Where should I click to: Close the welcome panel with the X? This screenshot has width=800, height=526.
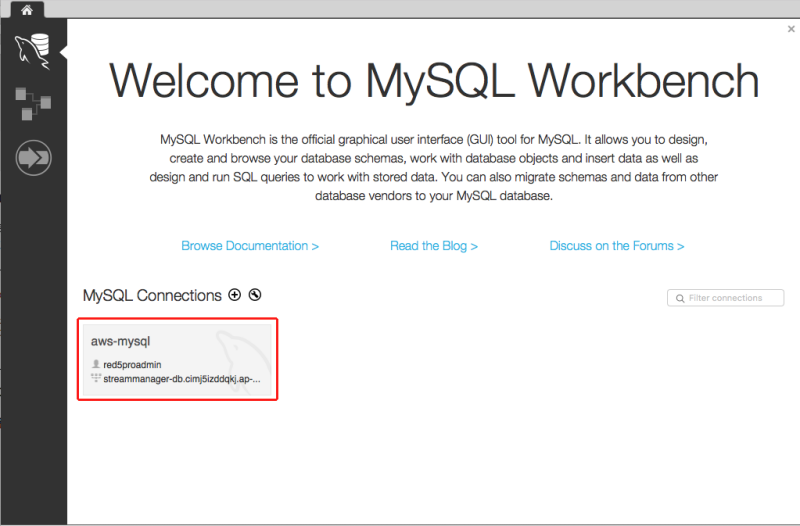point(791,29)
